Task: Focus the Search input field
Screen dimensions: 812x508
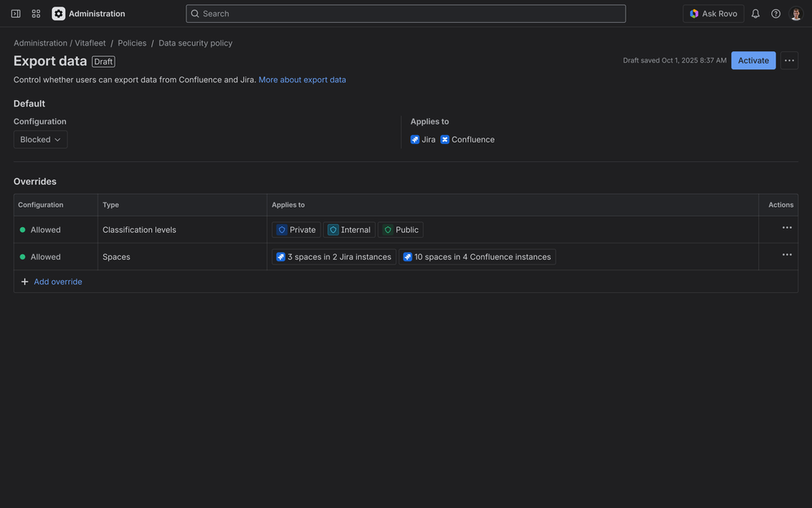Action: (x=405, y=14)
